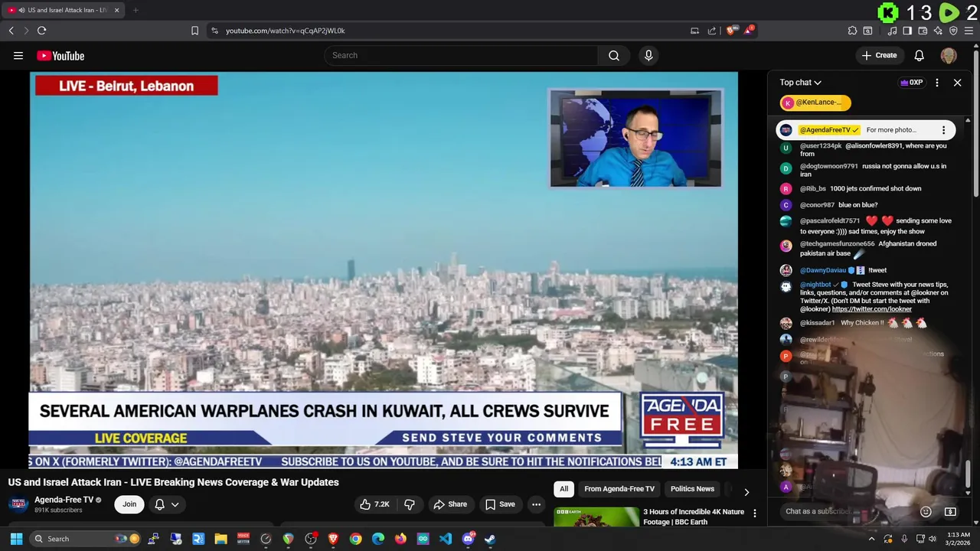Open Brave Rewards triangle icon
The height and width of the screenshot is (551, 980).
pyautogui.click(x=750, y=31)
